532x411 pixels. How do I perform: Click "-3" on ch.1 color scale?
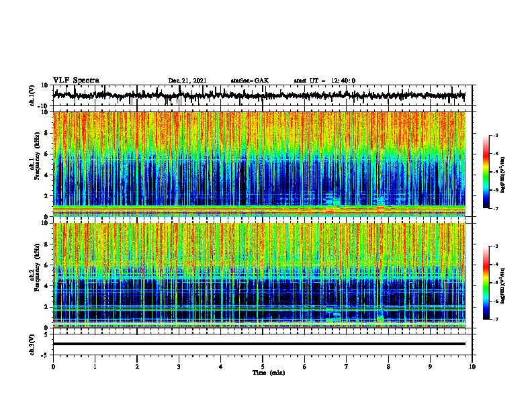[496, 135]
